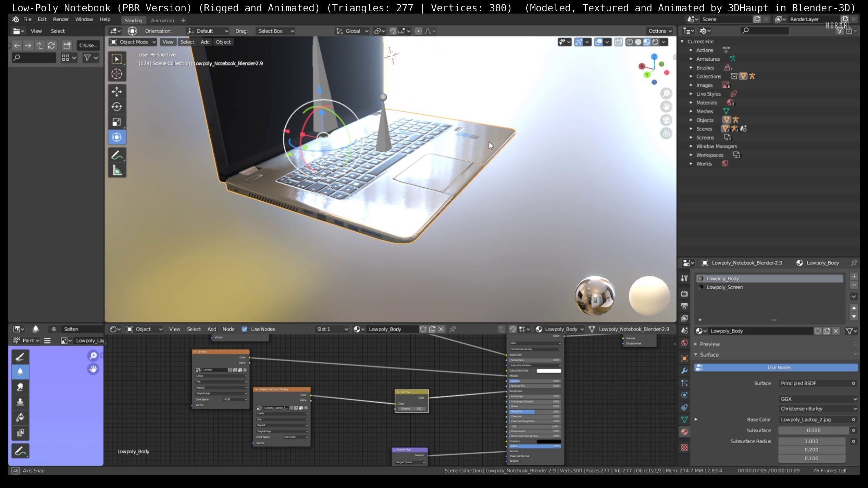Open the Render menu
The image size is (868, 488).
[x=61, y=20]
